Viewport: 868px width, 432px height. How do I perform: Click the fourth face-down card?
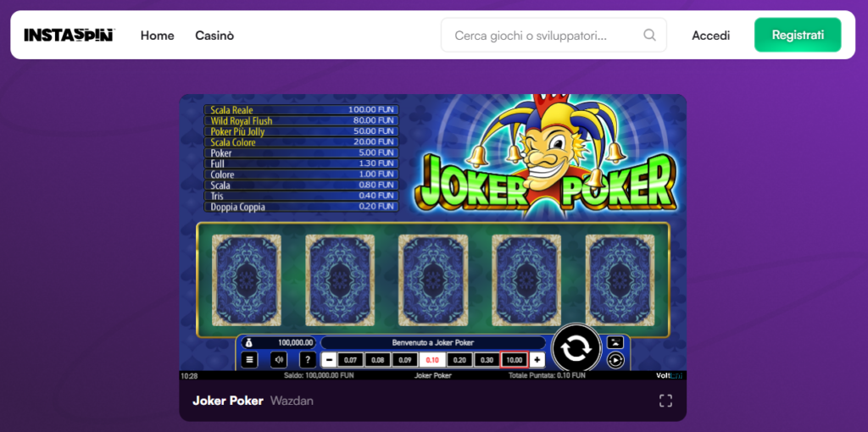point(526,280)
